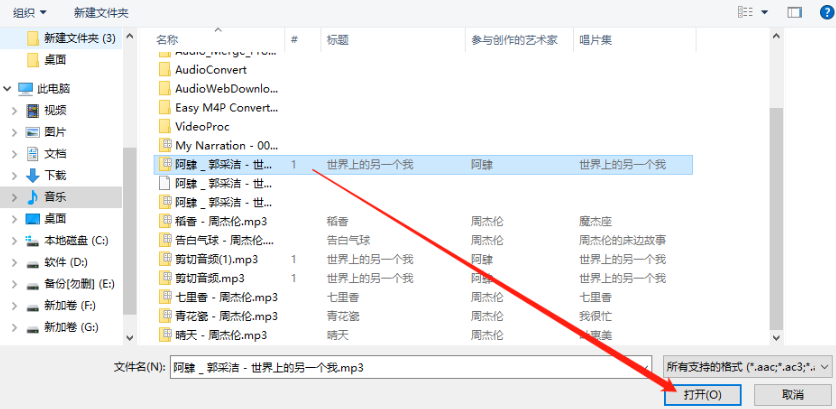Open 所有支持的格式 file type dropdown
This screenshot has height=409, width=836.
click(x=747, y=367)
